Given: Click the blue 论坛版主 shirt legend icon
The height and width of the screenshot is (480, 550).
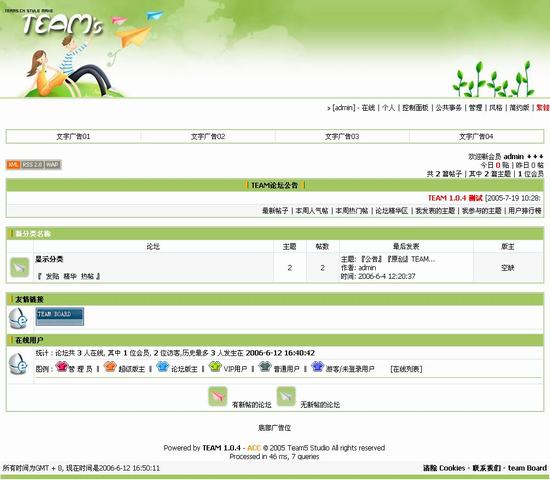Looking at the screenshot, I should coord(163,367).
